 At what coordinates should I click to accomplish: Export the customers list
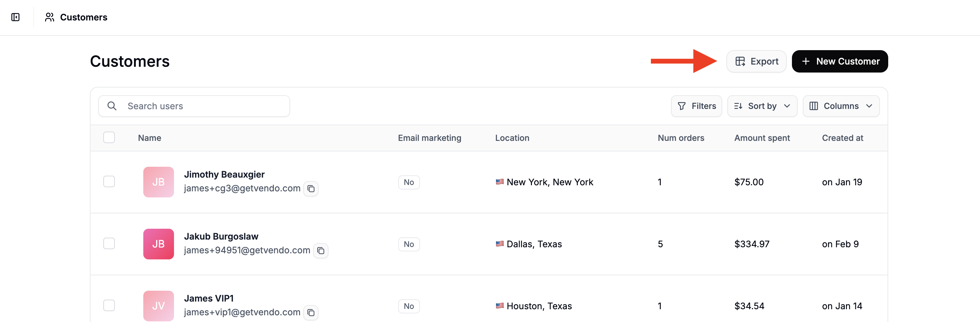tap(756, 61)
